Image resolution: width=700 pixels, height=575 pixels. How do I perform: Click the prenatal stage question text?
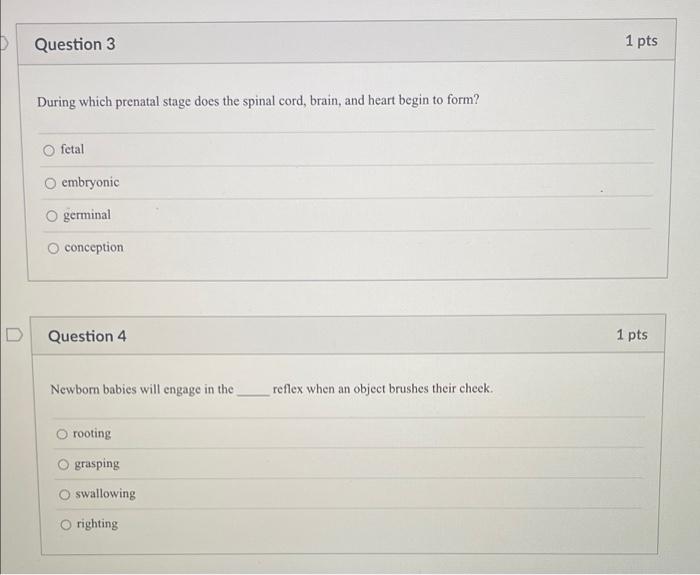click(x=258, y=101)
